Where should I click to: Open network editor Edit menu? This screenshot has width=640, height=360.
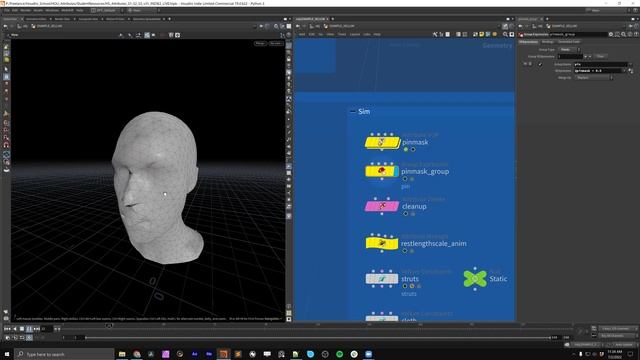[312, 34]
